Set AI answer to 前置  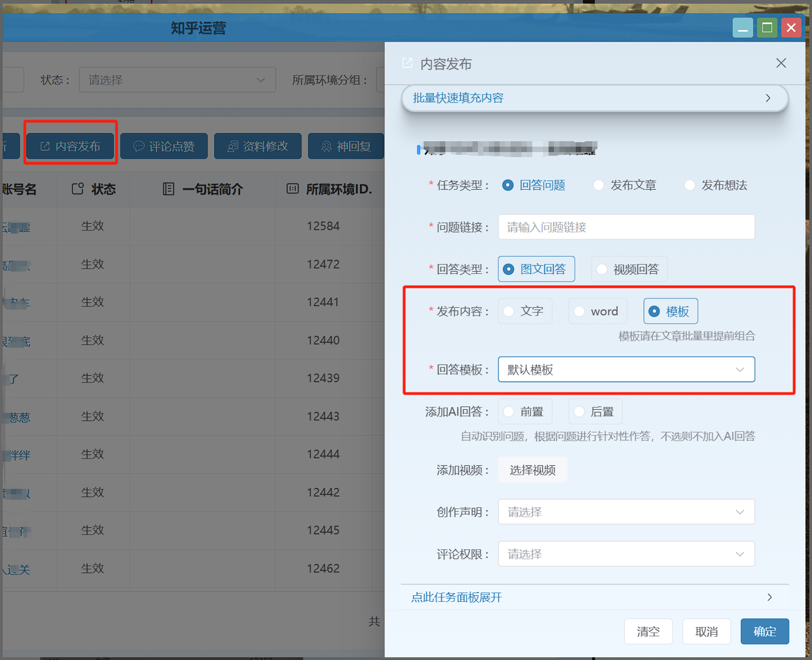525,411
